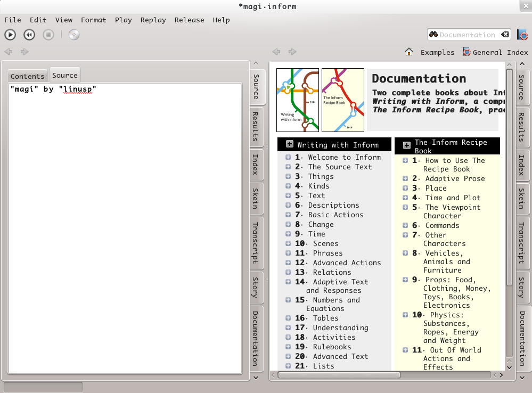
Task: Expand the Writing with Inform contents
Action: pyautogui.click(x=289, y=144)
